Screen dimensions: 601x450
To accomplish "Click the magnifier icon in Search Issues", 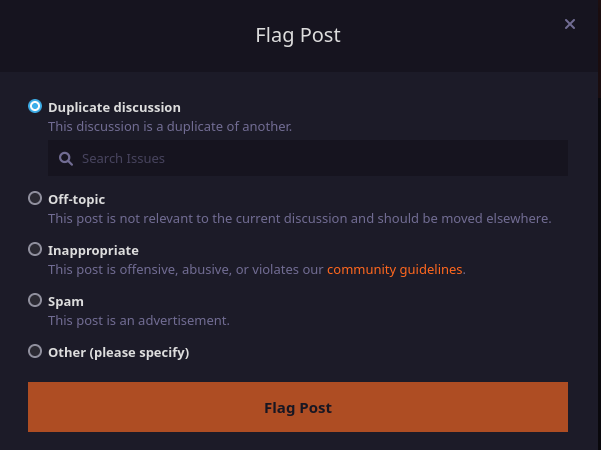I will point(66,158).
